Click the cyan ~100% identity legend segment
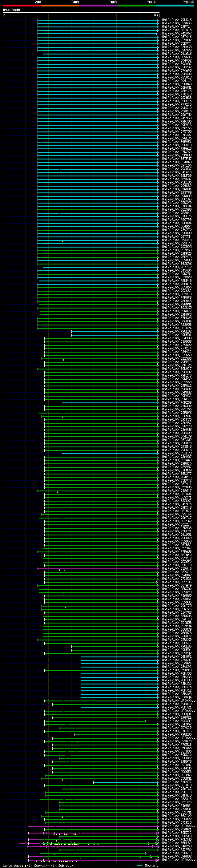Image resolution: width=197 pixels, height=868 pixels. pyautogui.click(x=175, y=6)
